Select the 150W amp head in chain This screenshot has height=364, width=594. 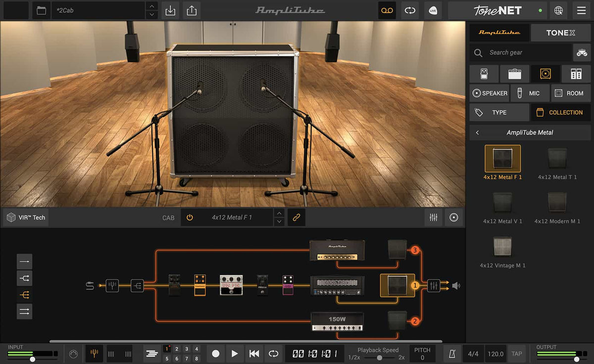(337, 321)
